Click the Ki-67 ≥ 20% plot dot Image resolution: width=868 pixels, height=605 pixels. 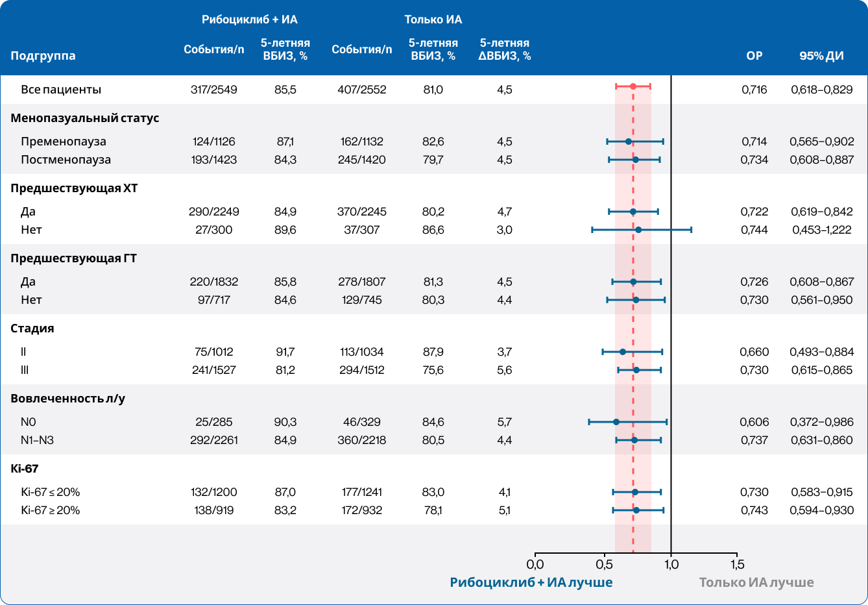point(636,510)
